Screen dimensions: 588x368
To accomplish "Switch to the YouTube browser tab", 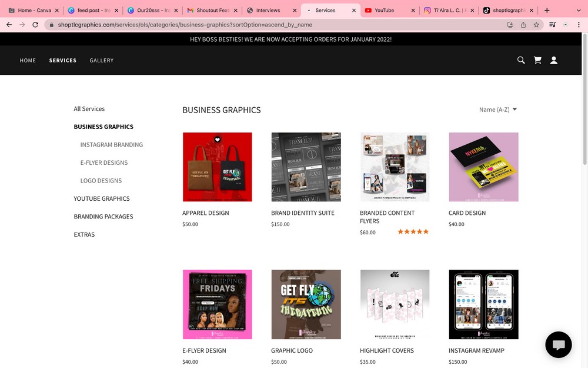I will pyautogui.click(x=384, y=10).
